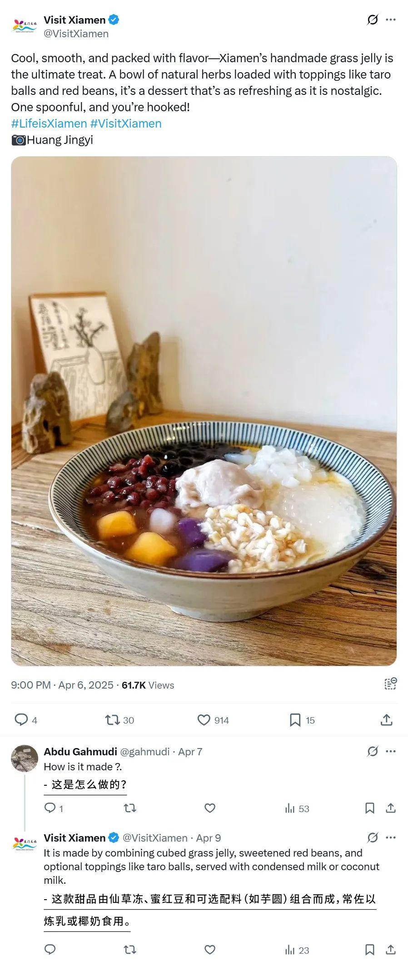Reply to the main Visit Xiamen post
The image size is (408, 980).
click(21, 719)
